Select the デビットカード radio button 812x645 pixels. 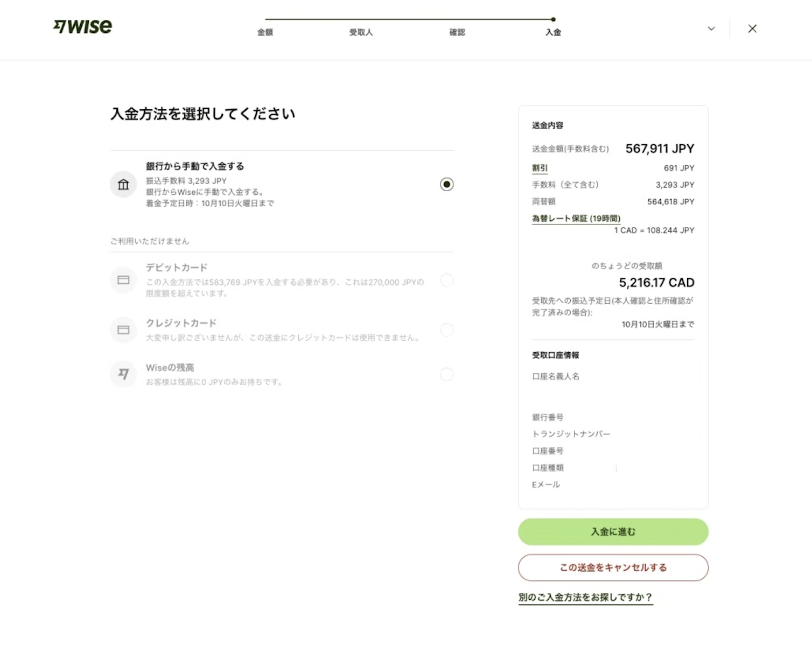click(446, 280)
